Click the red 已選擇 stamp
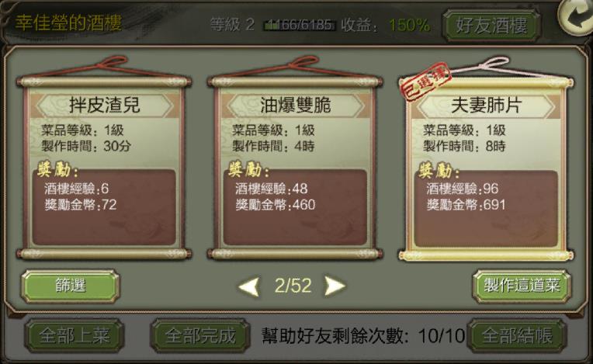Image resolution: width=593 pixels, height=364 pixels. (x=426, y=81)
